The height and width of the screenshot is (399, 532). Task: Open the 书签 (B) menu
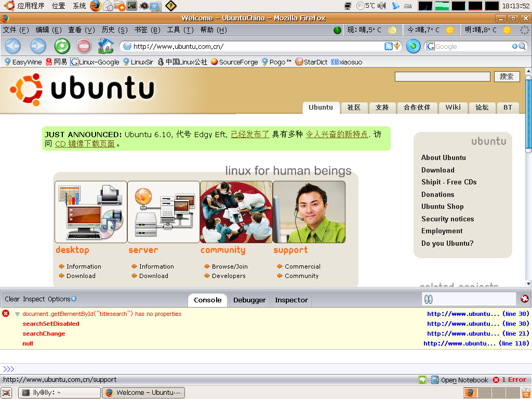pos(147,30)
